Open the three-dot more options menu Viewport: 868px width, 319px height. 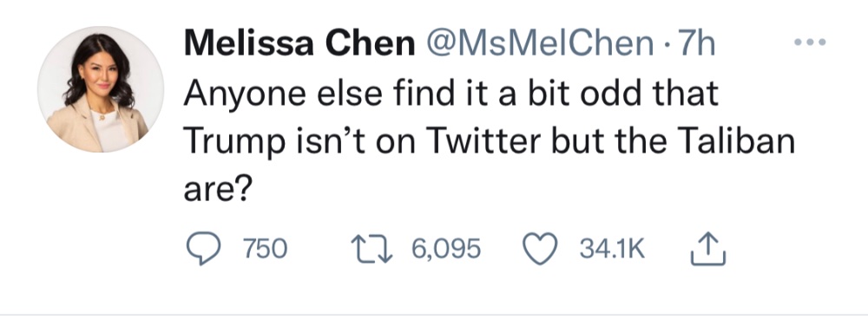click(x=810, y=42)
